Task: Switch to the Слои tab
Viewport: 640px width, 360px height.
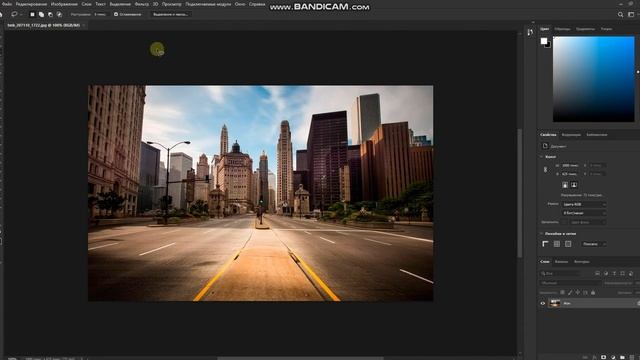Action: point(545,262)
